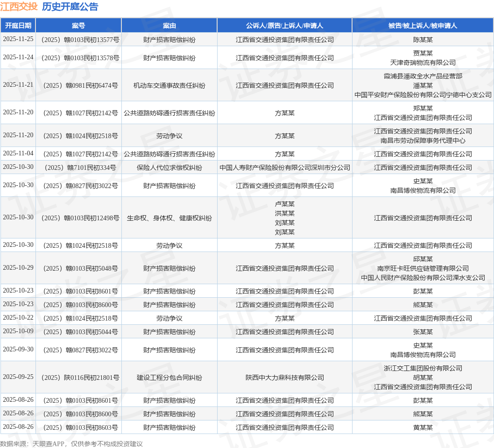Image resolution: width=494 pixels, height=448 pixels.
Task: Select plaintiff 陕西中大力鼎科技有限公司
Action: [x=284, y=378]
